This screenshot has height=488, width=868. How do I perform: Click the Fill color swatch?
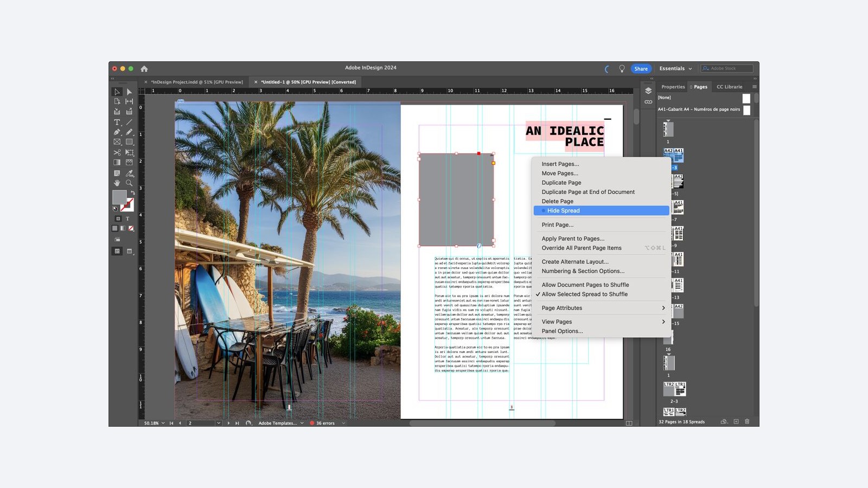119,197
